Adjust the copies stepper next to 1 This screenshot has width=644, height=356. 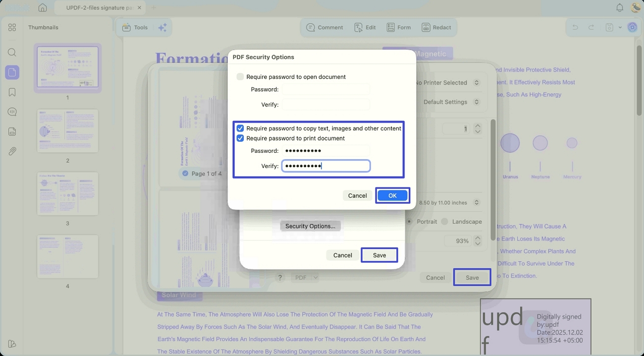click(x=478, y=129)
